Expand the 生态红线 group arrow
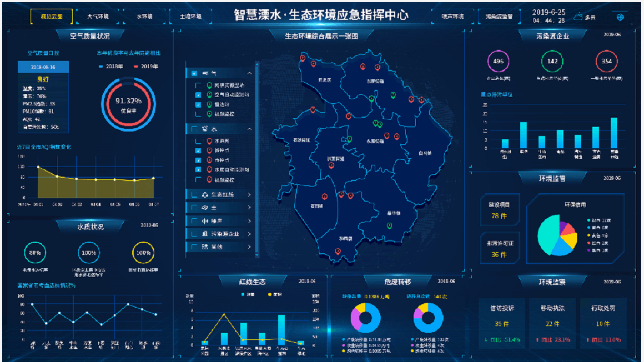Viewport: 644px width, 362px height. tap(249, 195)
